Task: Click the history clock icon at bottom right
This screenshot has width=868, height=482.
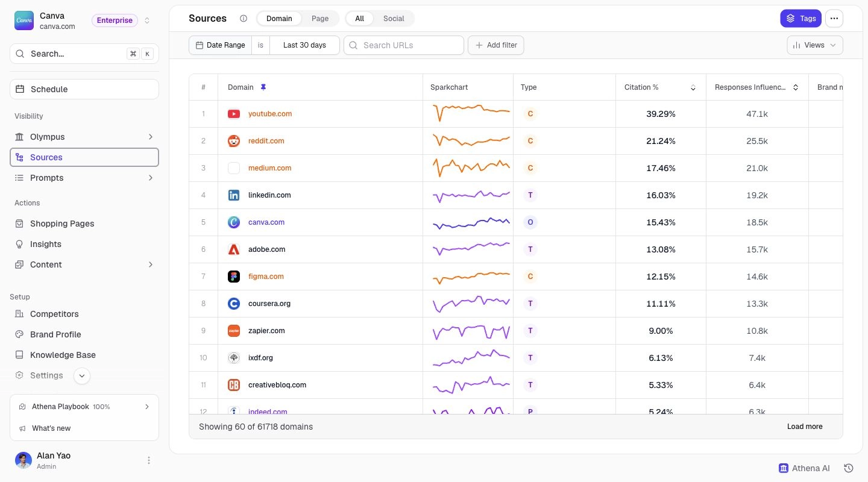Action: tap(849, 468)
